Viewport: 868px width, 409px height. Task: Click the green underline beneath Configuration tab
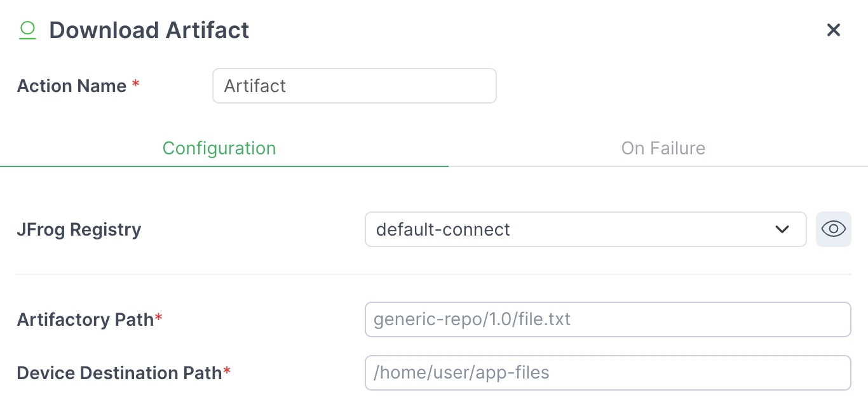click(x=224, y=166)
